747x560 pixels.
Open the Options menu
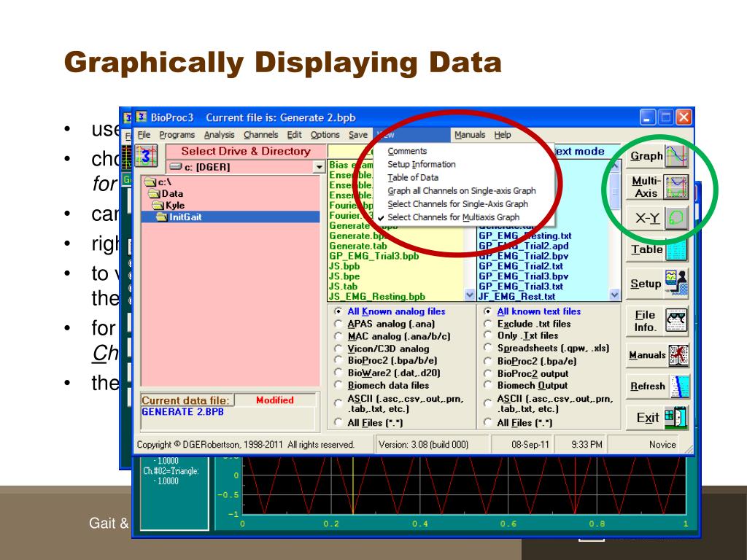pos(325,135)
